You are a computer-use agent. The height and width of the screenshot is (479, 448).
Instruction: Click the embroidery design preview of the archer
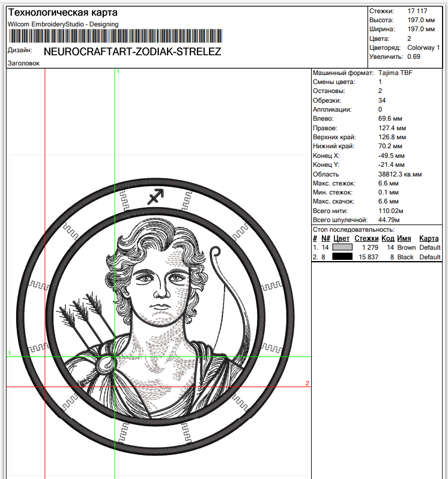tap(156, 317)
